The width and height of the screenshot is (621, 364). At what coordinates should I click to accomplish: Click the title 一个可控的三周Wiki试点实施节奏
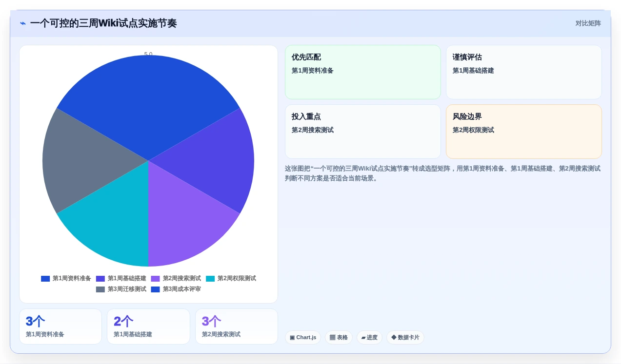(x=103, y=23)
